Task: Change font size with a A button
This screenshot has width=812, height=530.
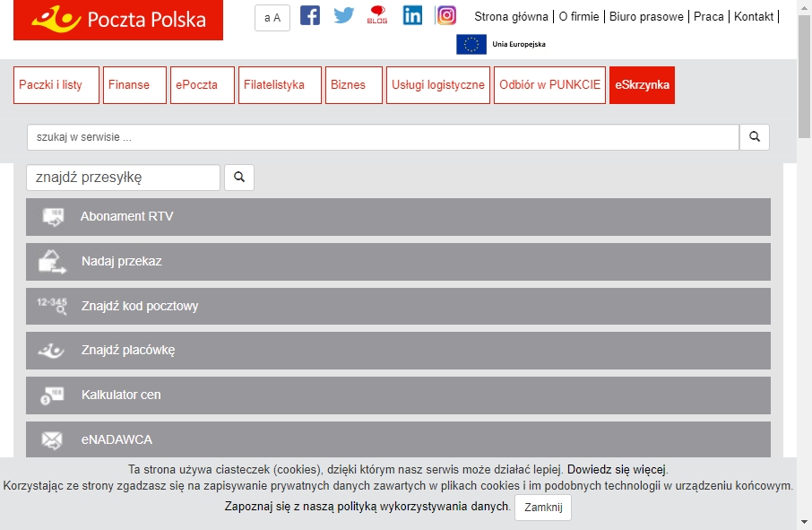Action: [x=272, y=18]
